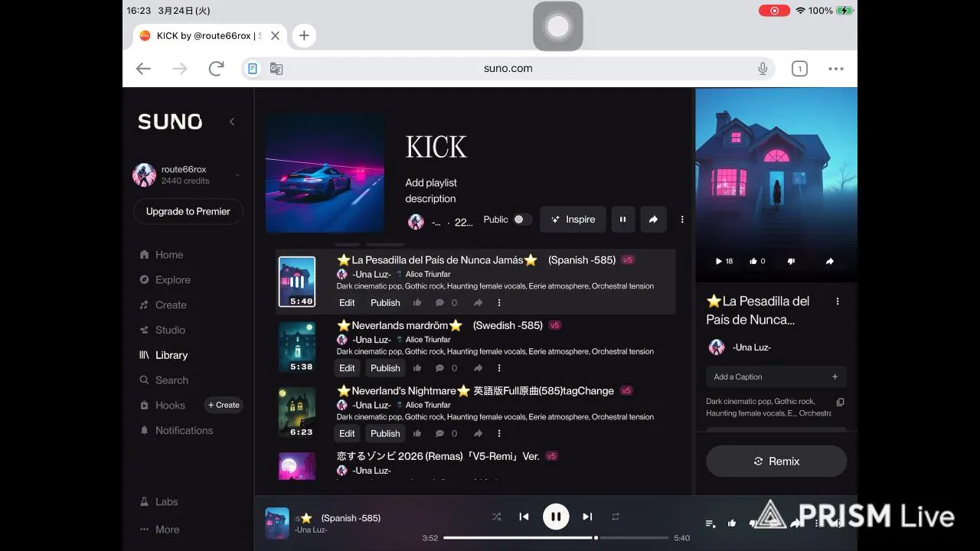Click the Remix button
This screenshot has width=980, height=551.
(x=776, y=461)
